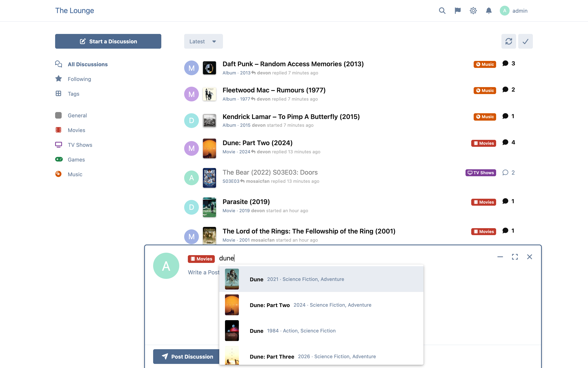Screen dimensions: 588x368
Task: Open General tag in sidebar
Action: click(x=71, y=115)
